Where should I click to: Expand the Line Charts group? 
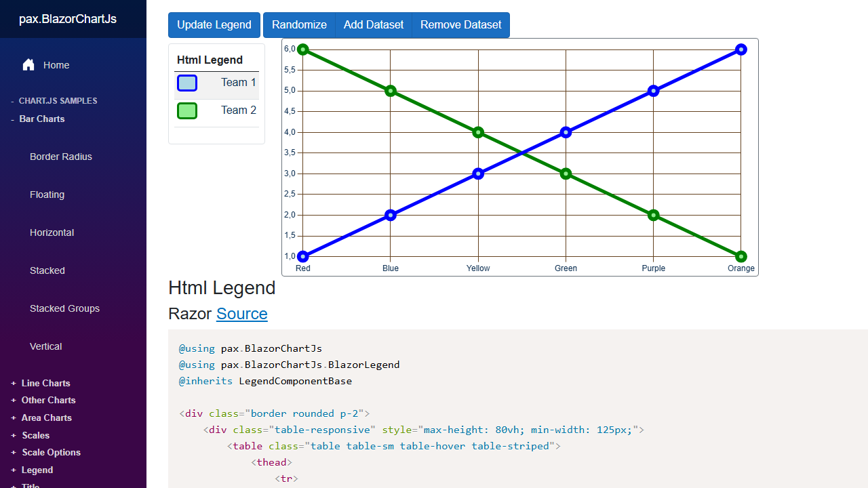41,383
